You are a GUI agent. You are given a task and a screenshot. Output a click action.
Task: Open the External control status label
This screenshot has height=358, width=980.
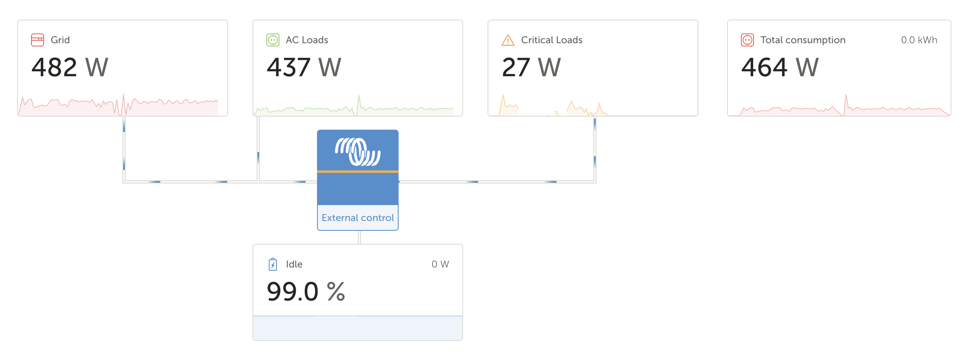(x=358, y=218)
